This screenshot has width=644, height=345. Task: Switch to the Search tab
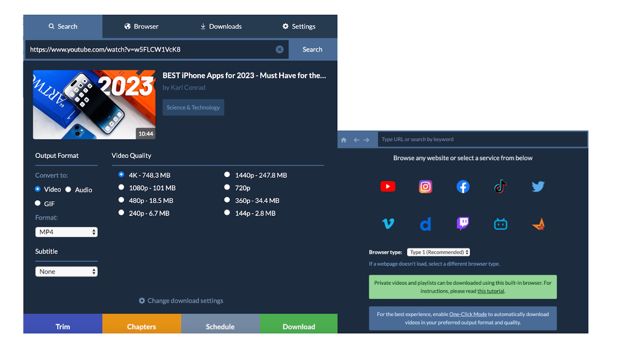[x=63, y=27]
